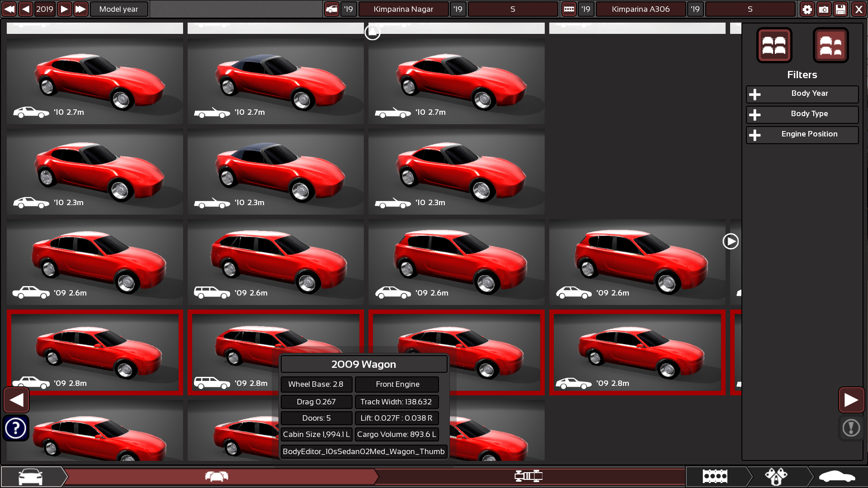Click the exclamation warning icon
Screen dimensions: 868x488
851,427
